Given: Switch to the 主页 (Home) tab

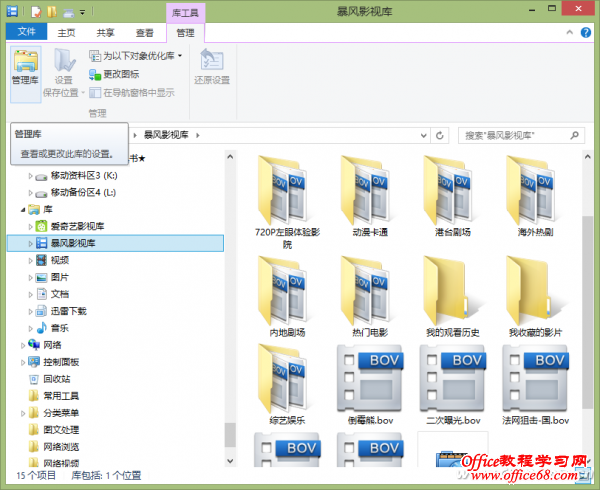Looking at the screenshot, I should pyautogui.click(x=66, y=33).
